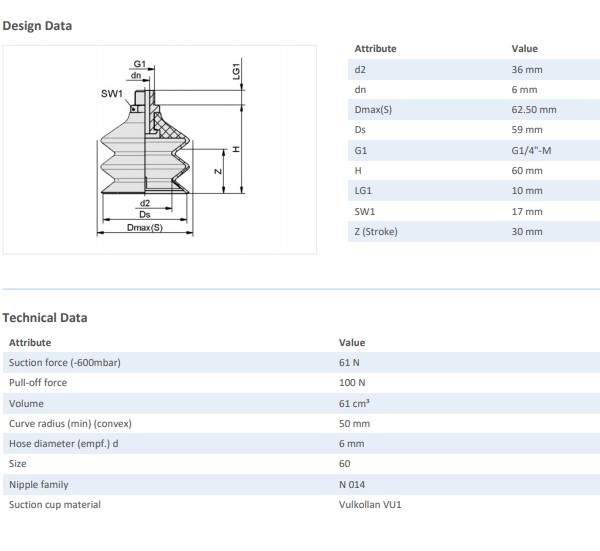Select the Vulkollan VU1 material value

370,505
